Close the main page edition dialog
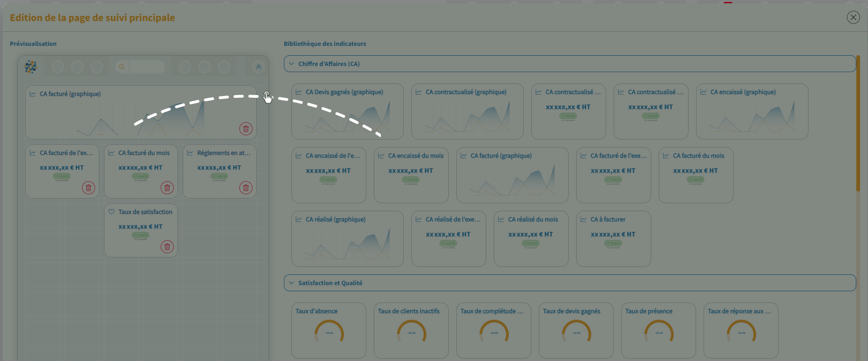Screen dimensions: 868x361 tap(853, 18)
